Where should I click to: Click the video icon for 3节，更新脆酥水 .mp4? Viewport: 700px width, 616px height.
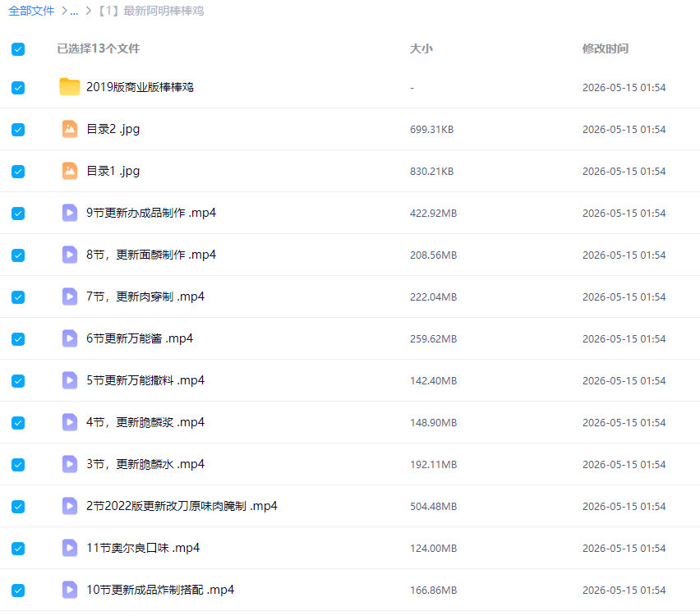70,464
